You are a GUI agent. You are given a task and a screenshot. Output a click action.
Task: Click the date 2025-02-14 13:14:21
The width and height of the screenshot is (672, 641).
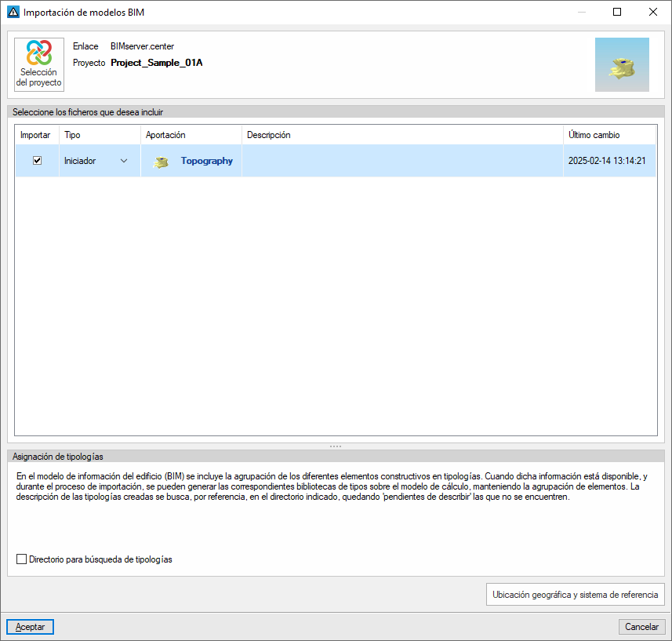point(607,161)
